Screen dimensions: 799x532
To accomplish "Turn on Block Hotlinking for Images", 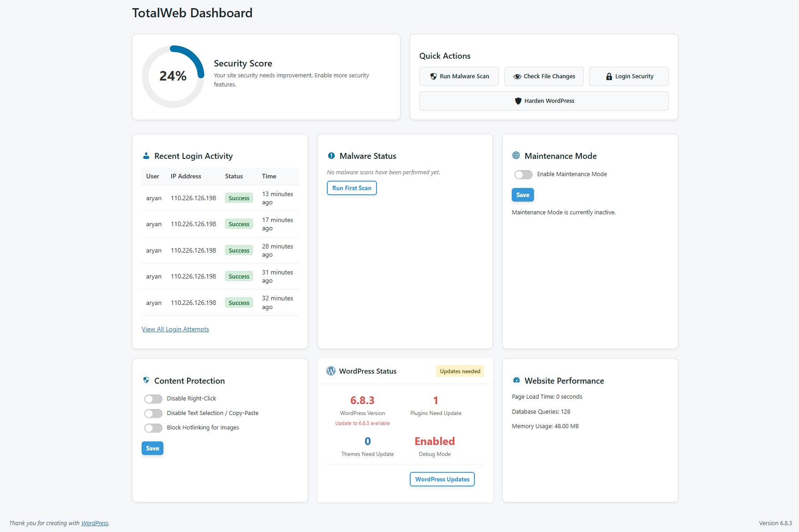I will tap(153, 428).
